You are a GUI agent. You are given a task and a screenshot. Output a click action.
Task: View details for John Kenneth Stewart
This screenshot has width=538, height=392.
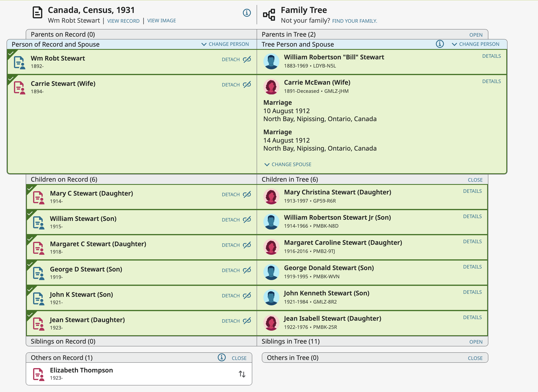point(472,292)
